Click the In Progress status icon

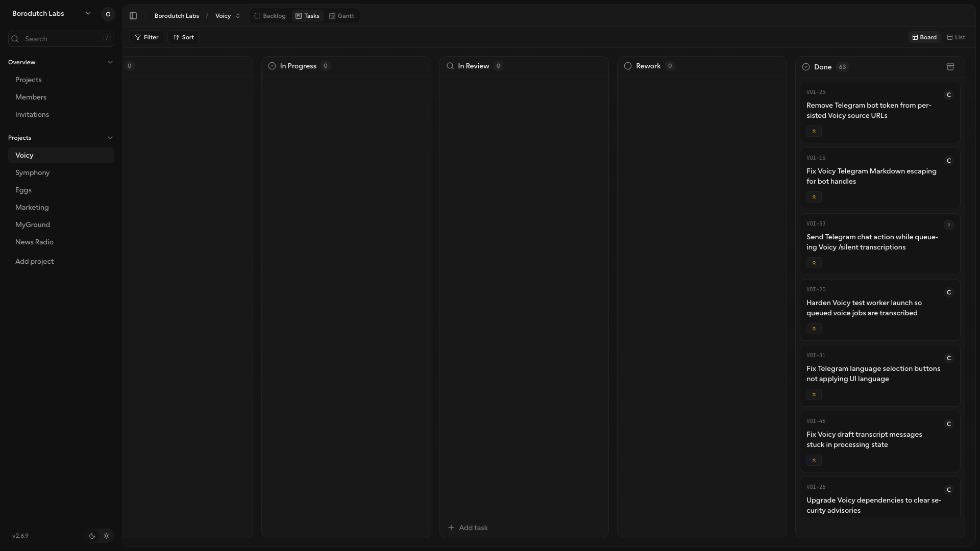(x=272, y=66)
